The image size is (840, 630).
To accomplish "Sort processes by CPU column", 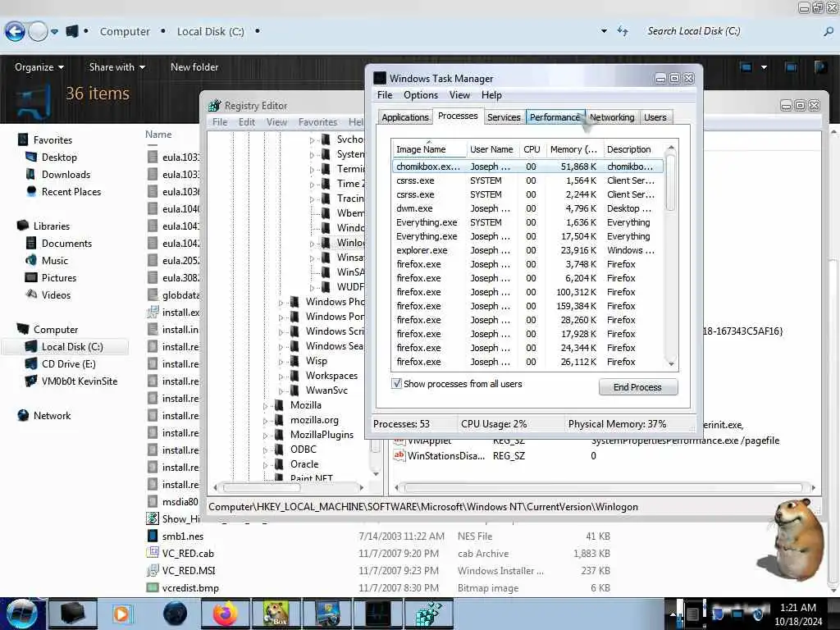I will (x=532, y=149).
